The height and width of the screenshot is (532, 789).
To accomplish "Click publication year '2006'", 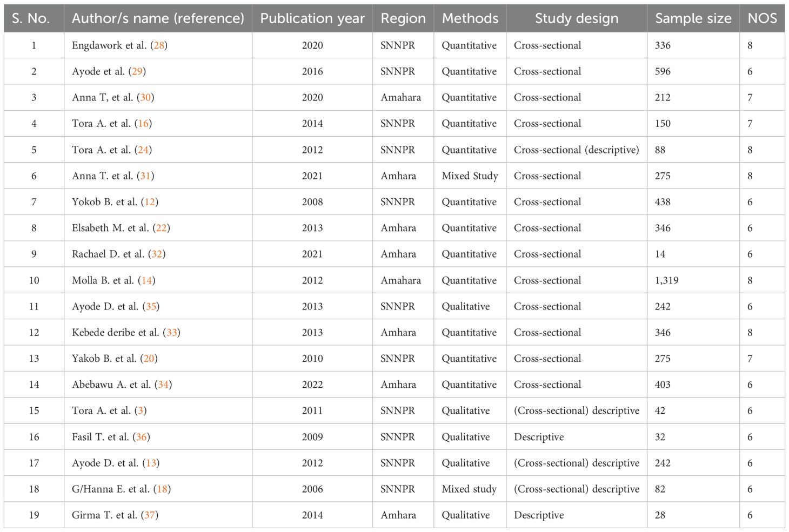I will point(312,489).
